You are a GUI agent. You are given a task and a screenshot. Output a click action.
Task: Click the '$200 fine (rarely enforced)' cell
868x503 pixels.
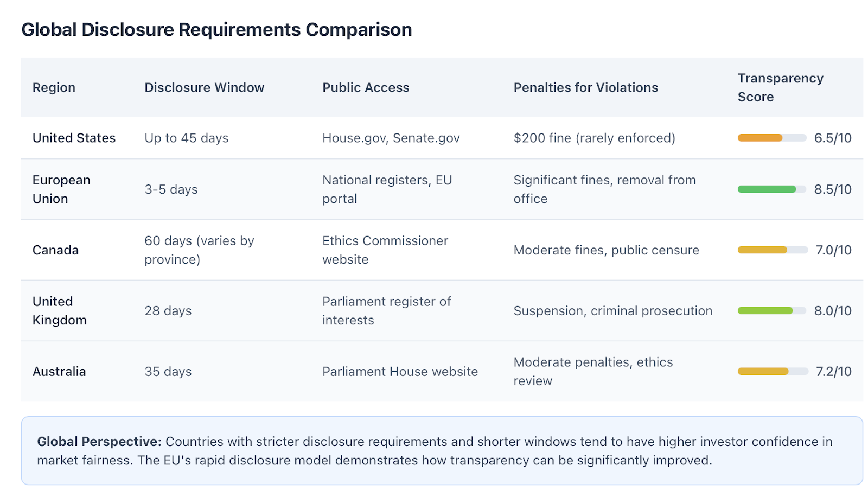594,138
